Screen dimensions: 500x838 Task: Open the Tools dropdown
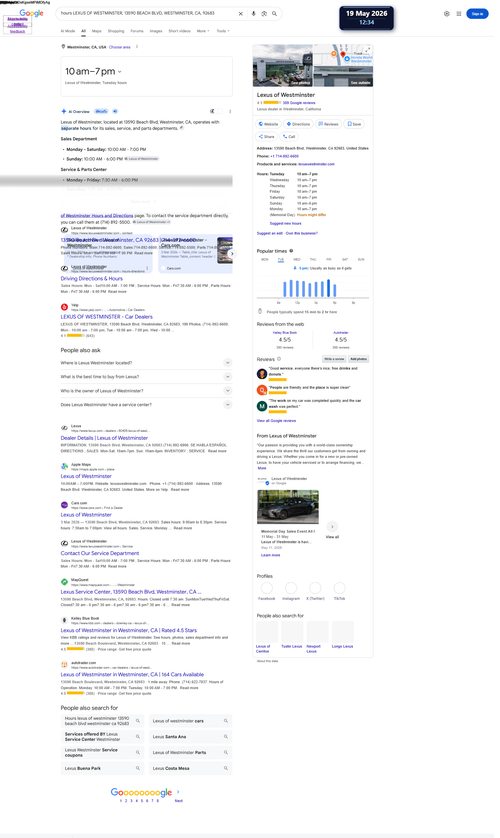(x=223, y=31)
